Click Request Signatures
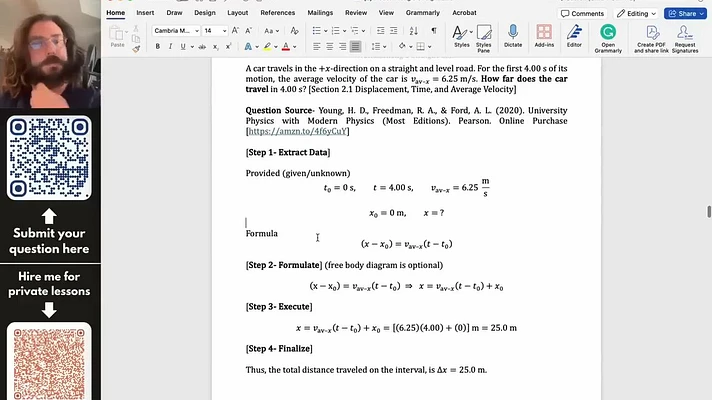This screenshot has height=400, width=712. coord(685,39)
